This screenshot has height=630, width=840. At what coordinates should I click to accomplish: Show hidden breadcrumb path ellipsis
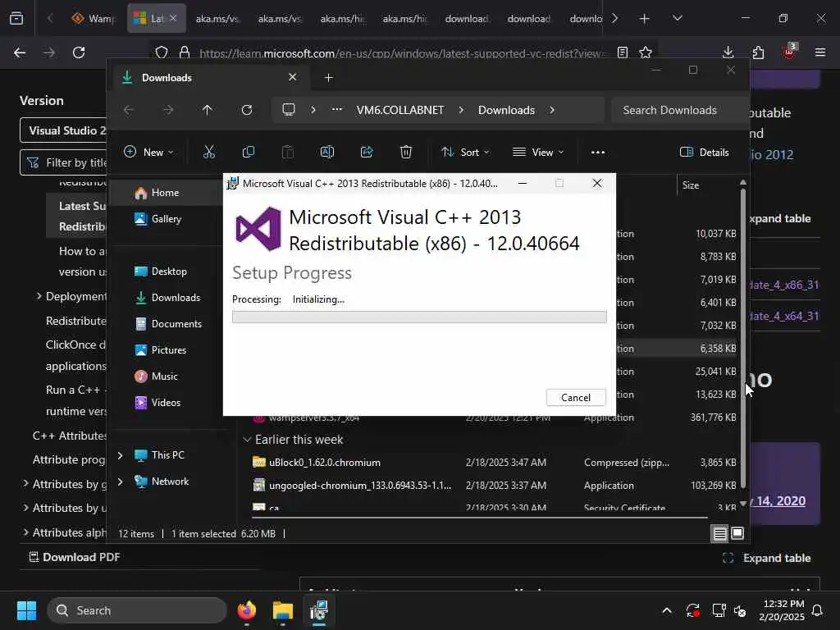pyautogui.click(x=336, y=109)
